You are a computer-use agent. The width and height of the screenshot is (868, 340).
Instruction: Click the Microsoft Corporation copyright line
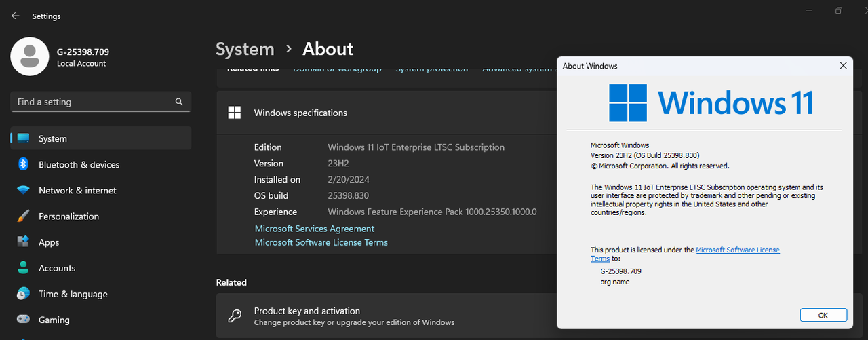[x=660, y=166]
